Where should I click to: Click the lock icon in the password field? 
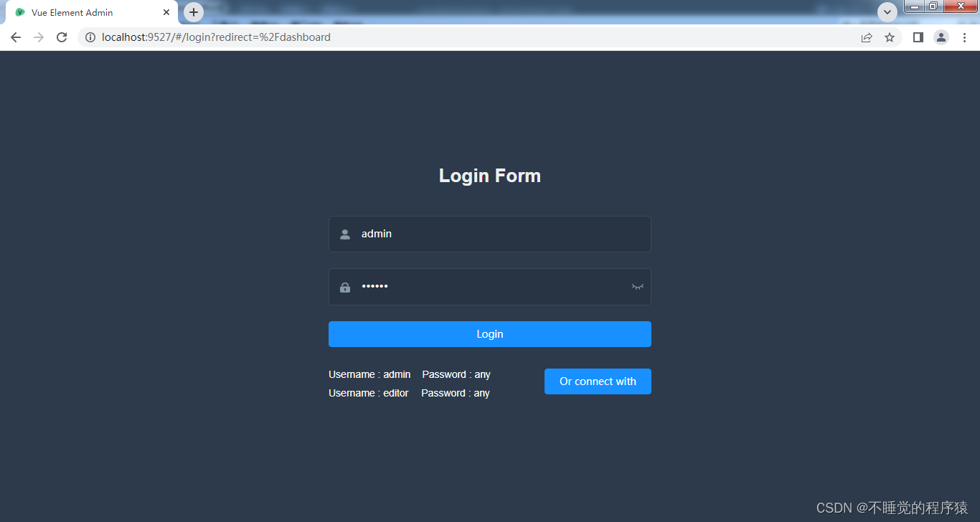coord(344,287)
